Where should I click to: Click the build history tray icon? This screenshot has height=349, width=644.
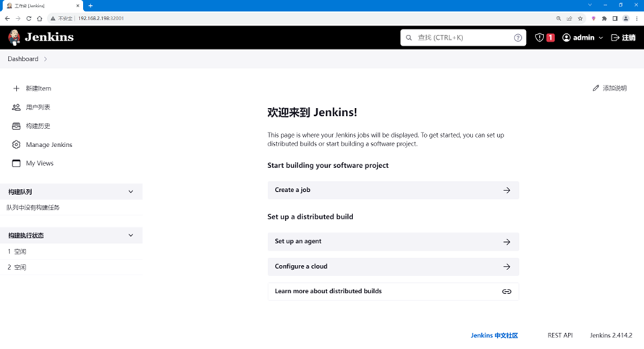(x=16, y=126)
